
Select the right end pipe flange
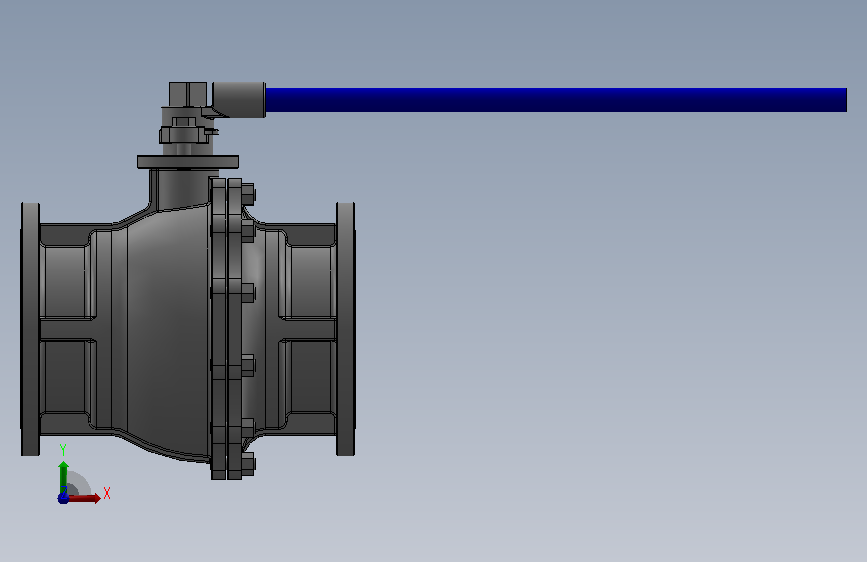pos(346,329)
